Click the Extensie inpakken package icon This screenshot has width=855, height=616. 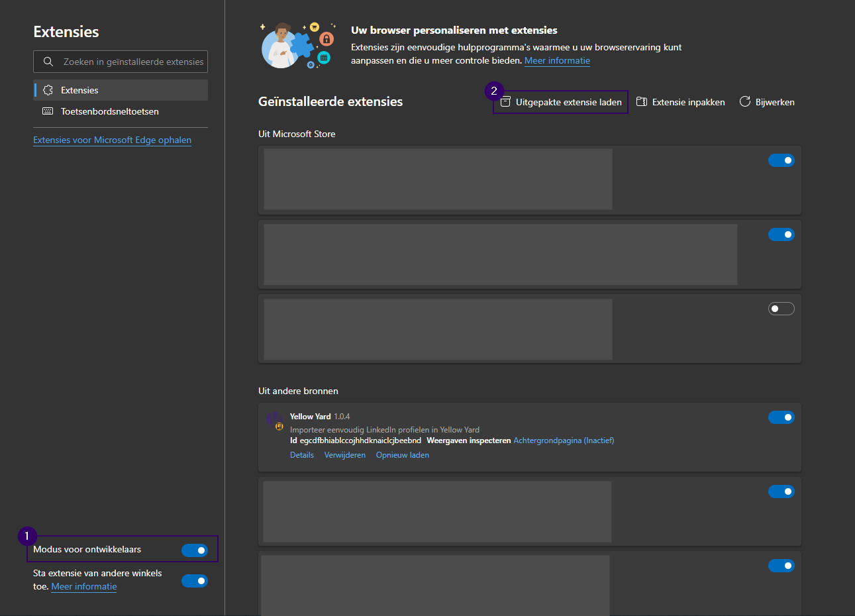642,102
